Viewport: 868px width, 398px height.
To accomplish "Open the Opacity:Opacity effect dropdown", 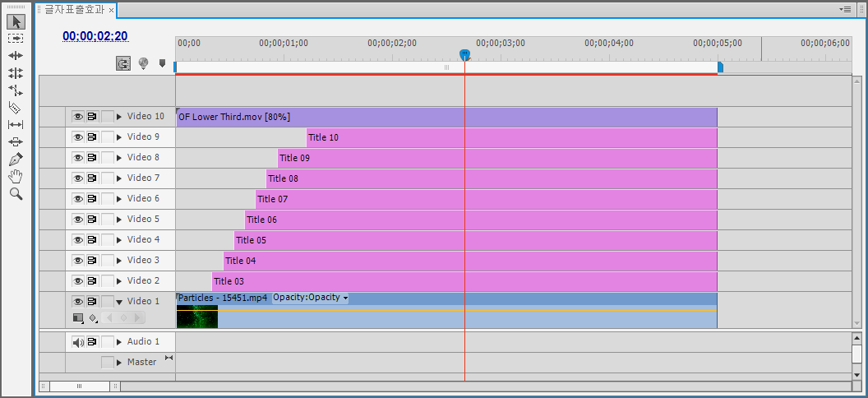I will point(311,298).
